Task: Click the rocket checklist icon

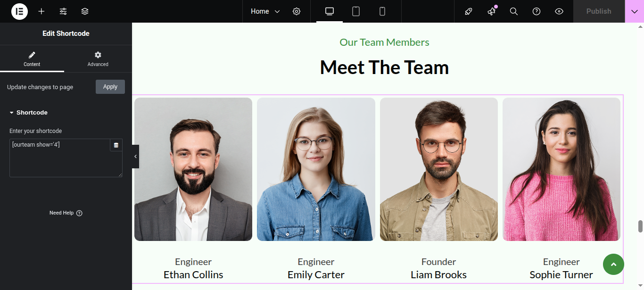Action: tap(469, 11)
